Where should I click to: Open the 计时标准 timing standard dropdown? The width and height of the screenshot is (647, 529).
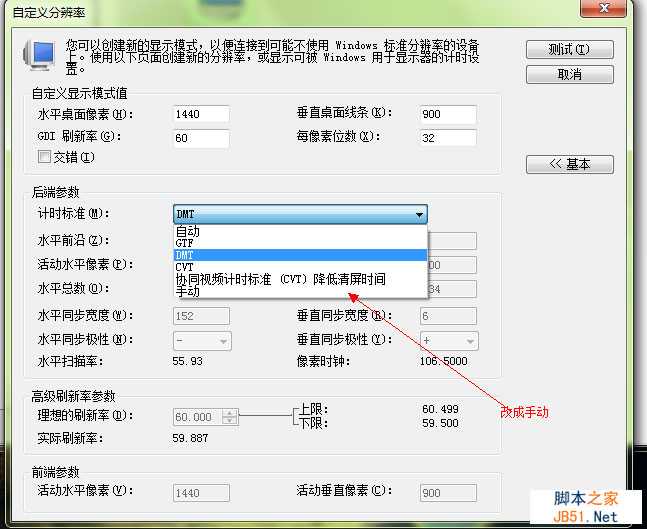tap(300, 214)
